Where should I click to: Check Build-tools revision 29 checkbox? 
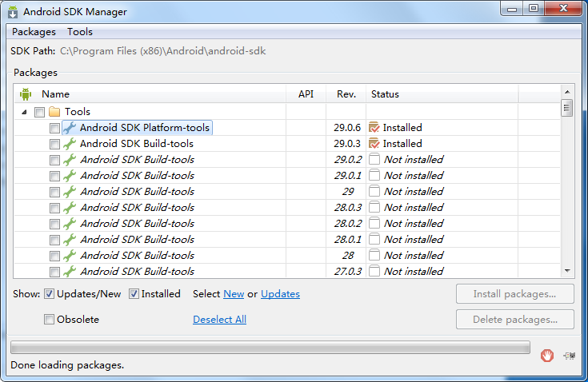coord(54,192)
